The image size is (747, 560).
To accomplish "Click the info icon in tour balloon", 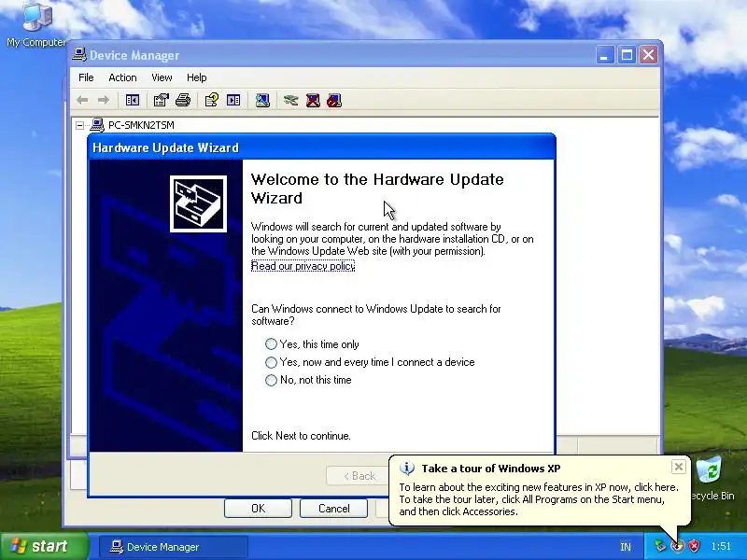I will point(407,469).
